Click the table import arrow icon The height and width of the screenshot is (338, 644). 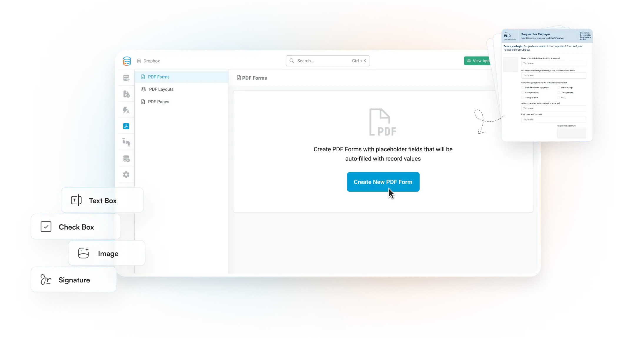point(126,159)
